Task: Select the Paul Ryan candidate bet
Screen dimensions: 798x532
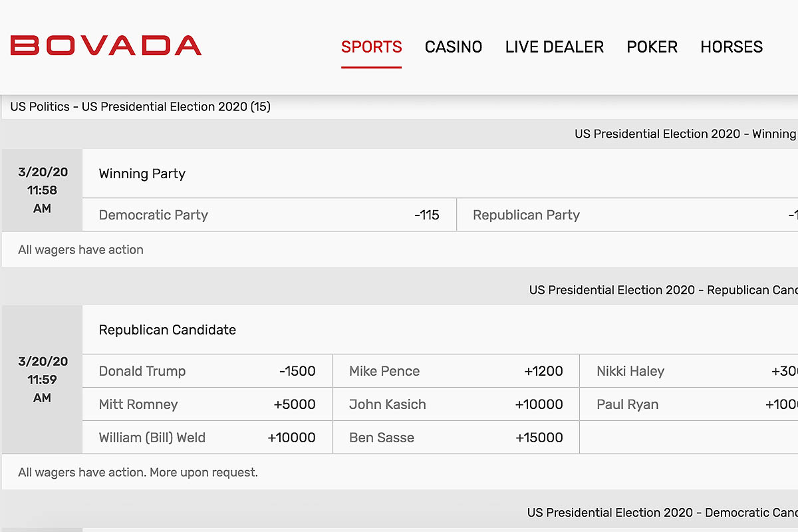Action: coord(688,404)
